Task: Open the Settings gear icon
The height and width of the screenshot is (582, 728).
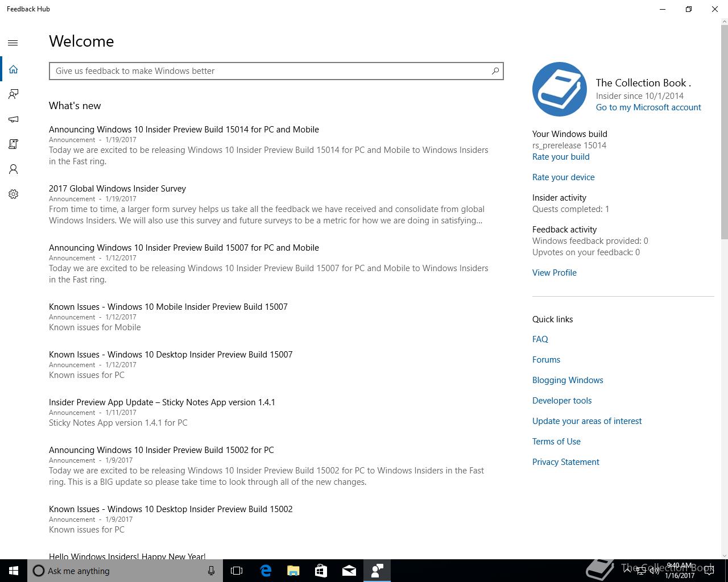Action: (x=13, y=194)
